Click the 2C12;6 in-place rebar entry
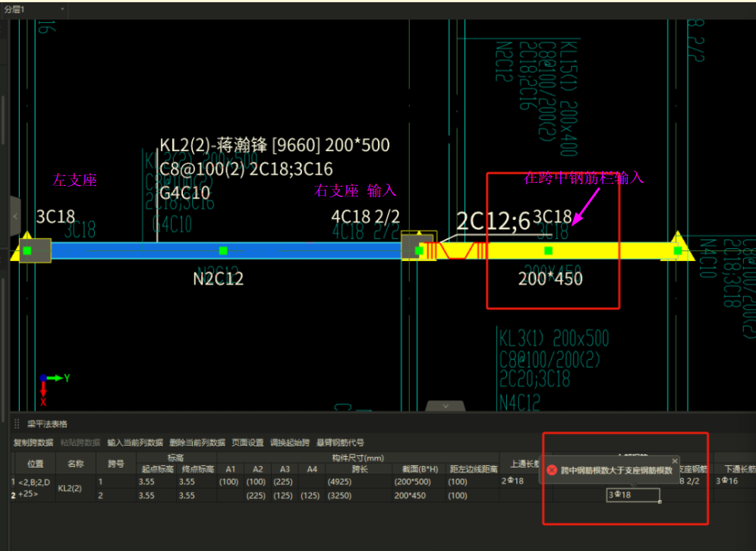 [493, 222]
